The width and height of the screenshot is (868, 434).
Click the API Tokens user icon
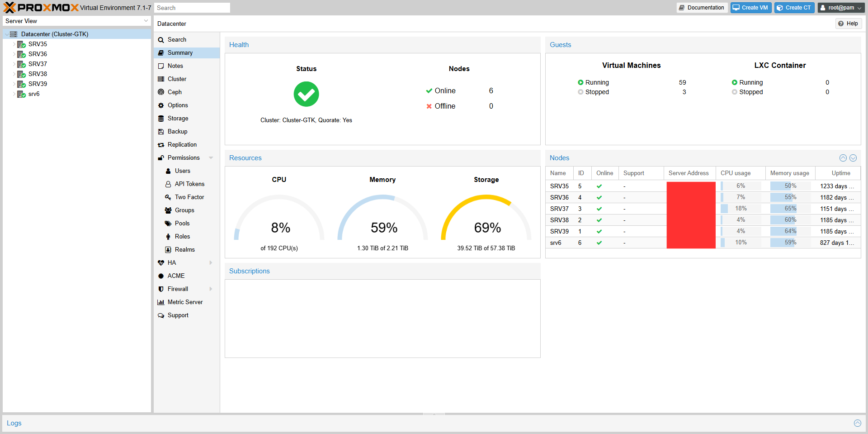tap(168, 184)
